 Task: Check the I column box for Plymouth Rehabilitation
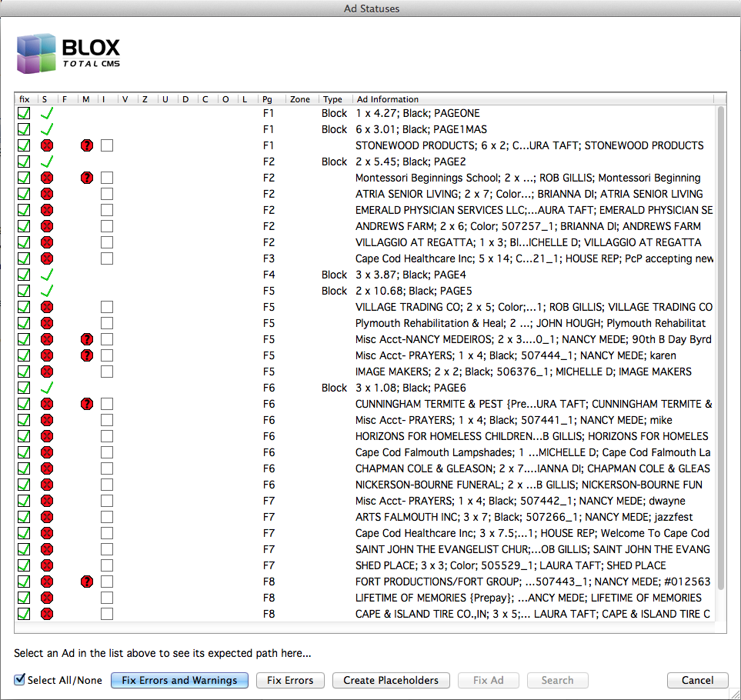click(107, 323)
